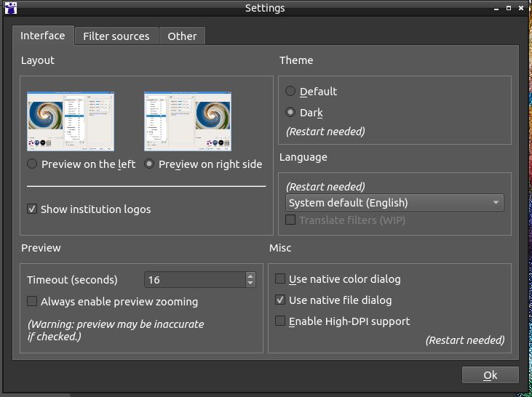Switch to the Interface tab
The image size is (532, 397).
(43, 36)
